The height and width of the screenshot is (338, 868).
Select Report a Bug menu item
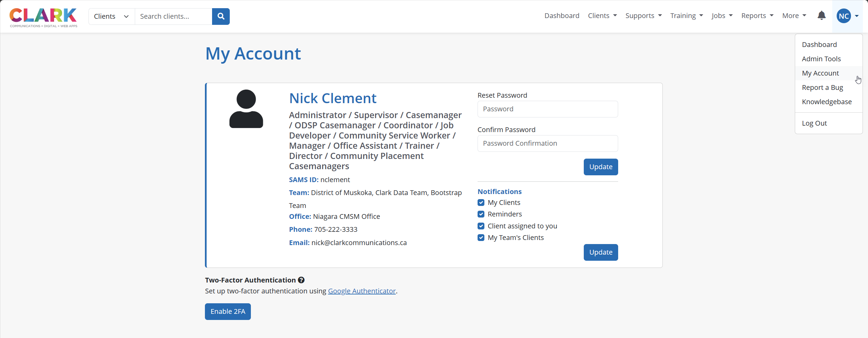822,87
